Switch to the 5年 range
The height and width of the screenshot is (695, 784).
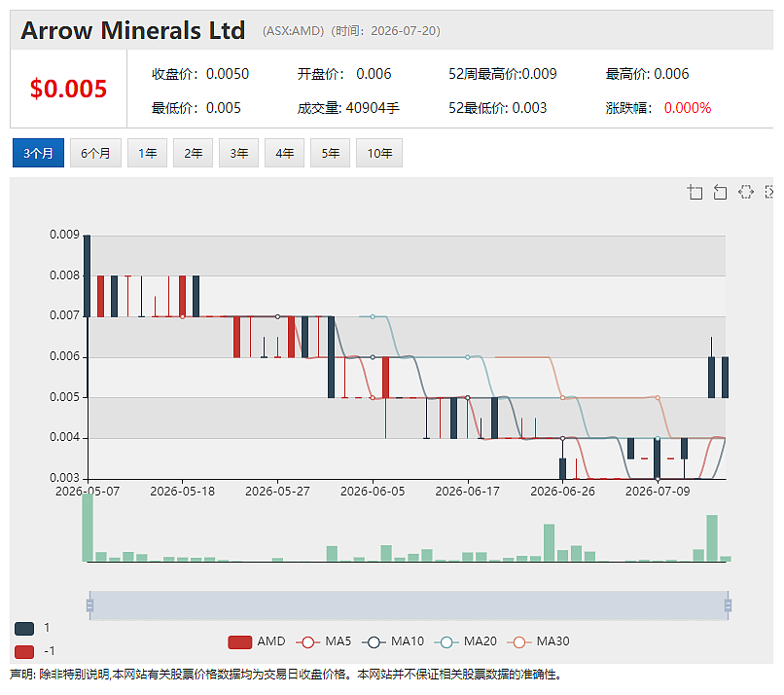tap(331, 153)
